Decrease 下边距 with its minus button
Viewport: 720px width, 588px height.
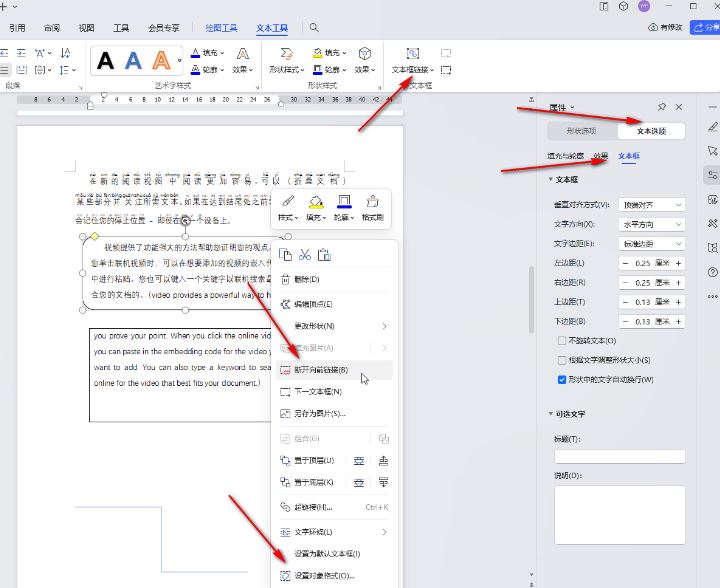tap(625, 322)
